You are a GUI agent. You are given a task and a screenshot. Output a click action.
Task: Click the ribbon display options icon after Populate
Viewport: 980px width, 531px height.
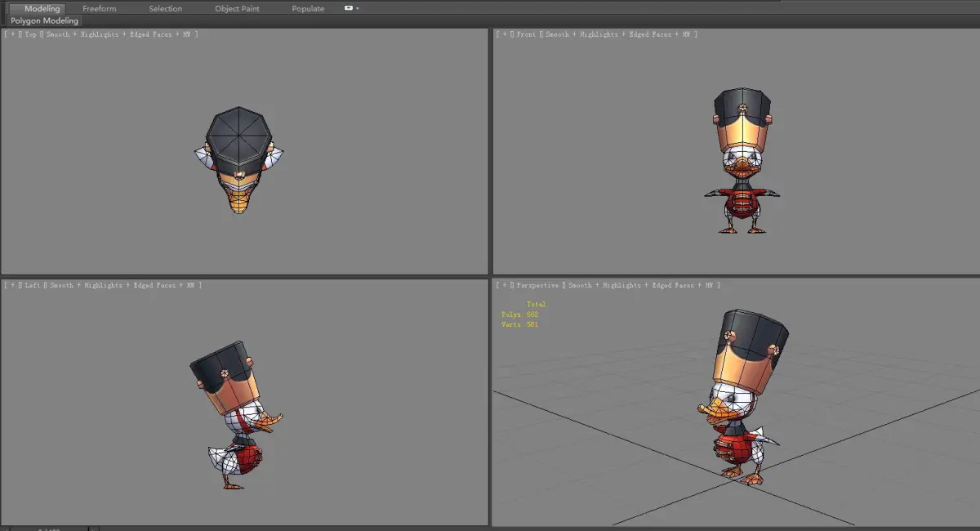(350, 8)
